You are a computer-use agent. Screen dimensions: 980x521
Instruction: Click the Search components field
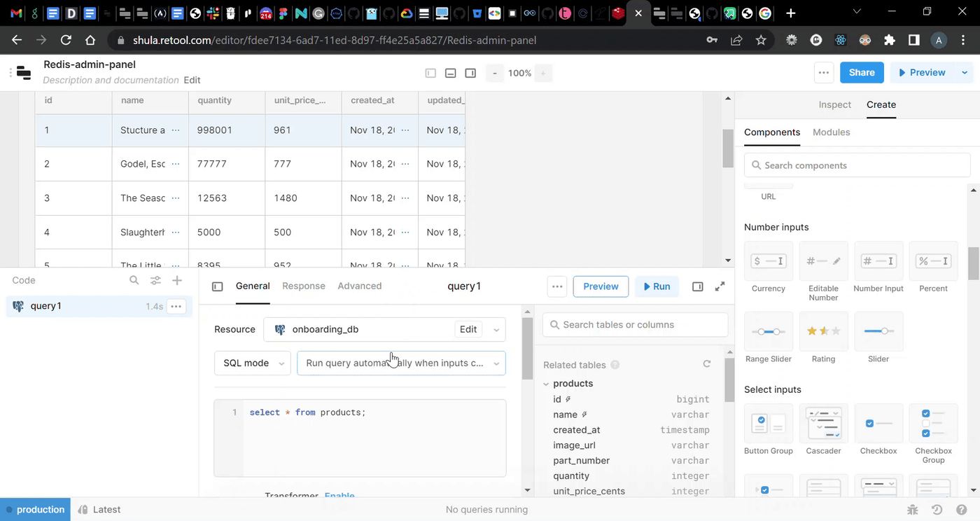point(857,165)
